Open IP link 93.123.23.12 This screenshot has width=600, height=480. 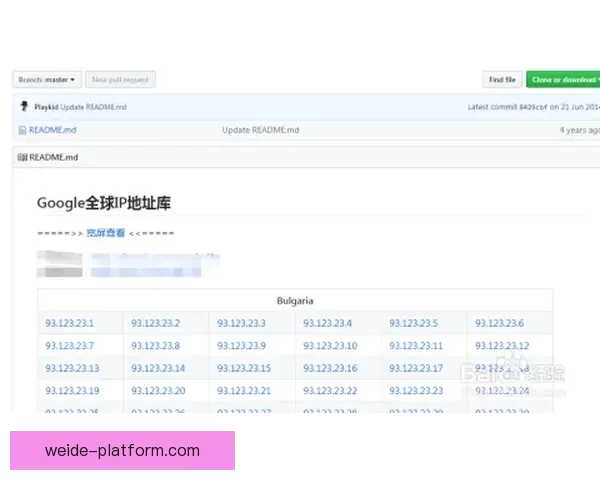tap(502, 346)
